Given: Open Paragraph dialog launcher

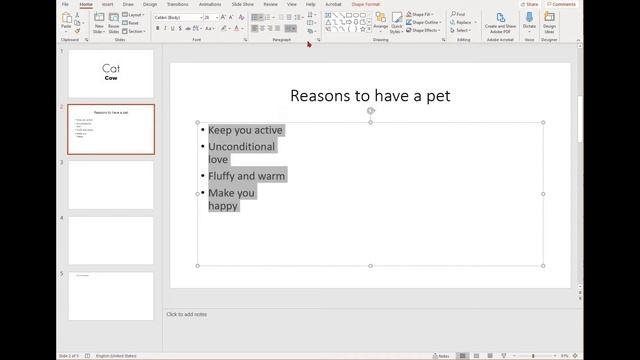Looking at the screenshot, I should point(318,40).
